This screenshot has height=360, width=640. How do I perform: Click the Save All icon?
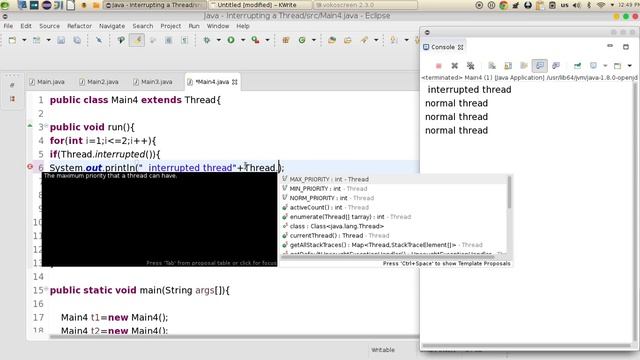77,40
